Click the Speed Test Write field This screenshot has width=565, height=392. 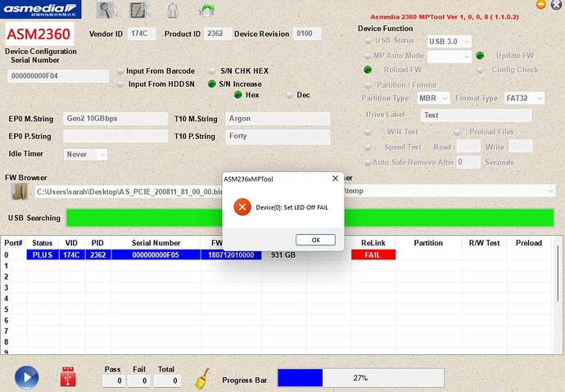521,146
